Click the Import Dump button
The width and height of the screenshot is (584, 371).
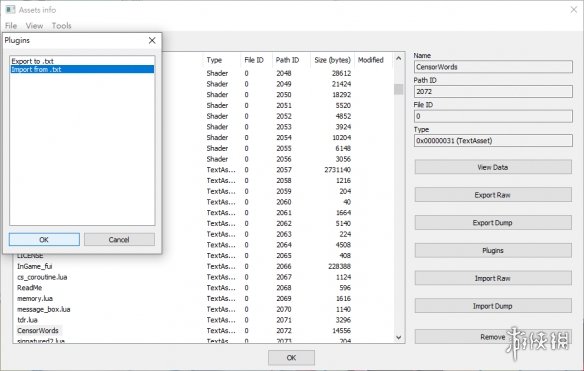click(x=493, y=306)
